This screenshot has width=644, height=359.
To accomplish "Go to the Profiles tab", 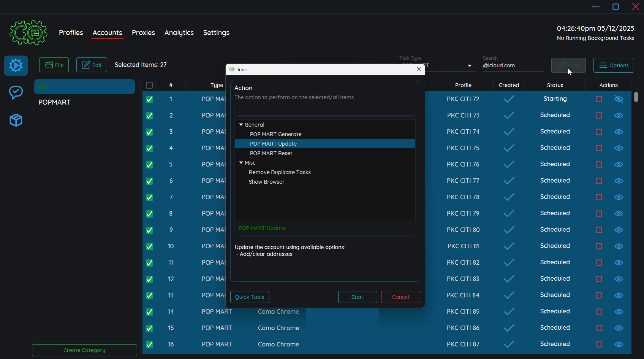I will (71, 33).
